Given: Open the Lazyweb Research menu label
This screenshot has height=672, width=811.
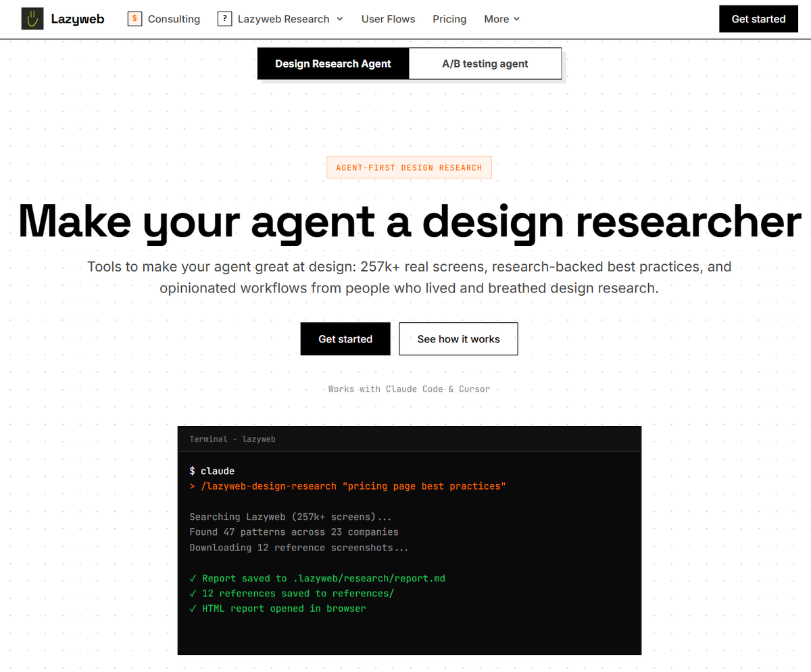Looking at the screenshot, I should (283, 19).
